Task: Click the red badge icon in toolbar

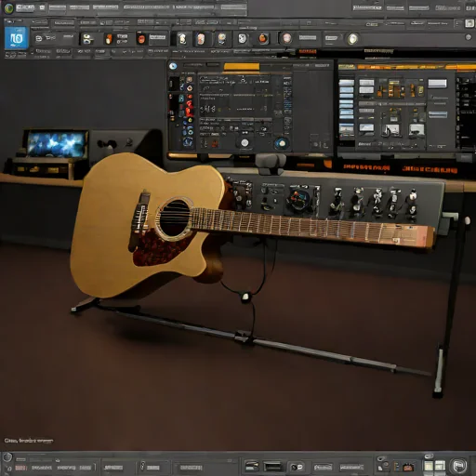Action: pyautogui.click(x=141, y=39)
